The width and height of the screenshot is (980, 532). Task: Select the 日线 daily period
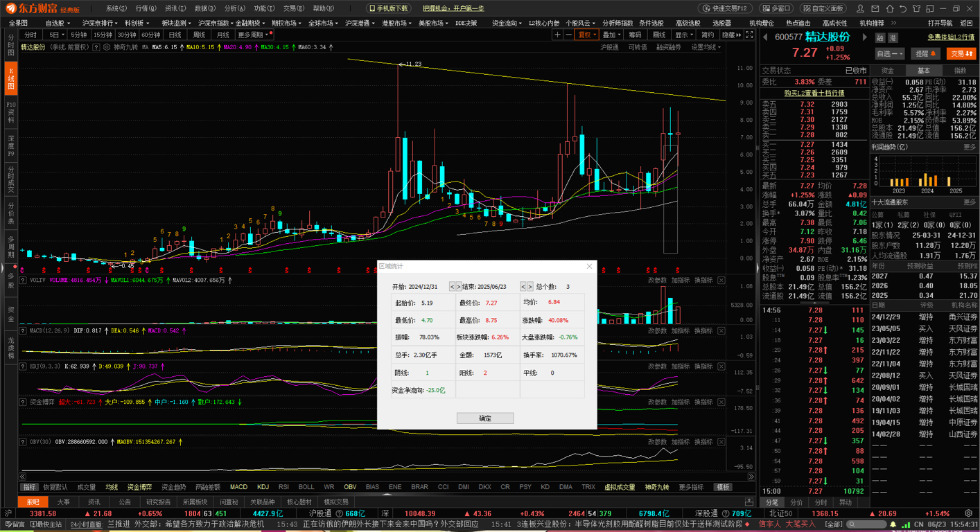coord(175,35)
